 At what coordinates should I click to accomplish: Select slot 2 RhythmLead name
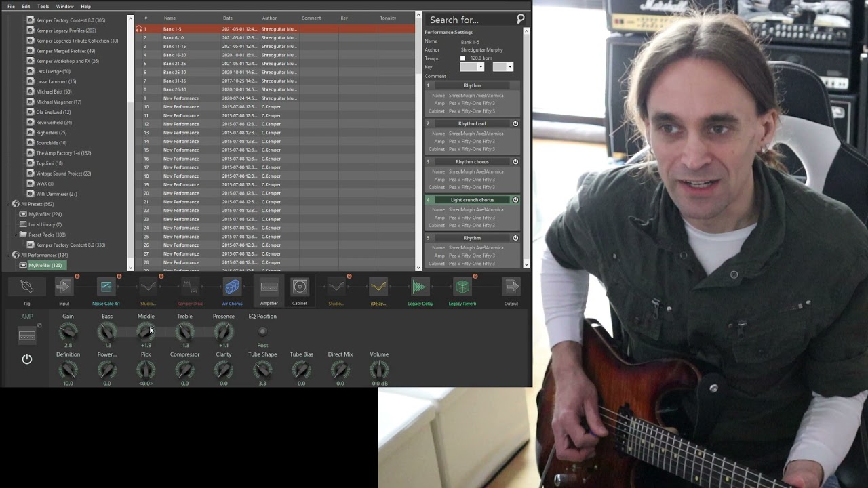click(x=472, y=123)
